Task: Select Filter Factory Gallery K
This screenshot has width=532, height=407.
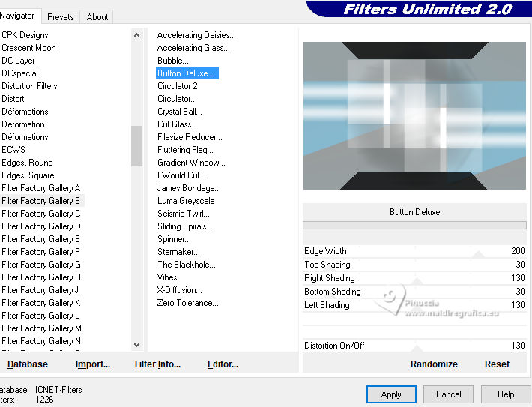Action: 40,303
